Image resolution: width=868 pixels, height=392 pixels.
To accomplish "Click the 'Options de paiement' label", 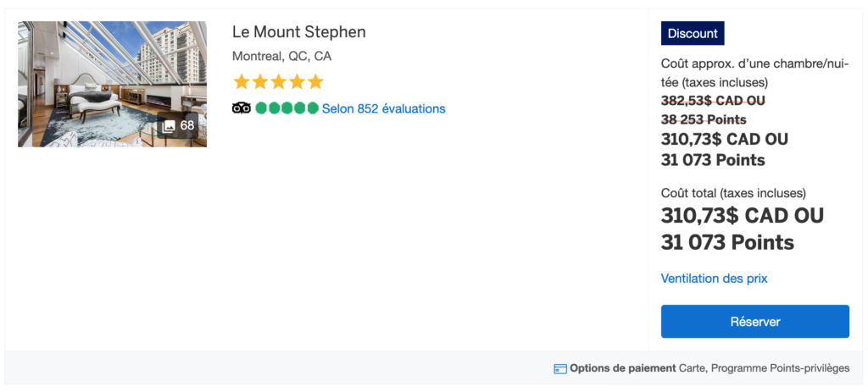I will pyautogui.click(x=623, y=368).
